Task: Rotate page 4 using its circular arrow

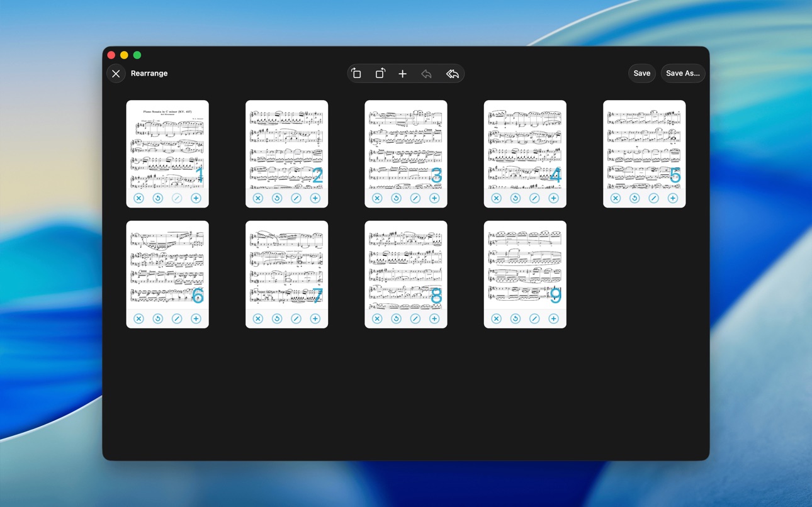Action: point(516,198)
